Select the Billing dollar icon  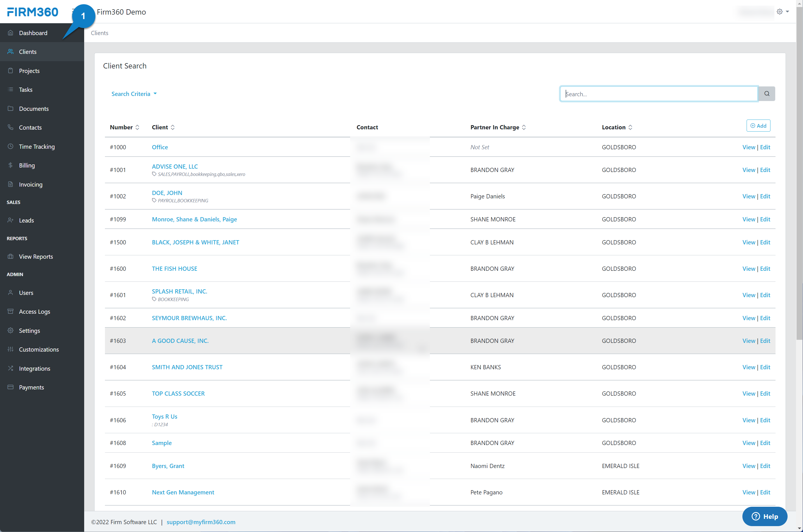tap(10, 165)
